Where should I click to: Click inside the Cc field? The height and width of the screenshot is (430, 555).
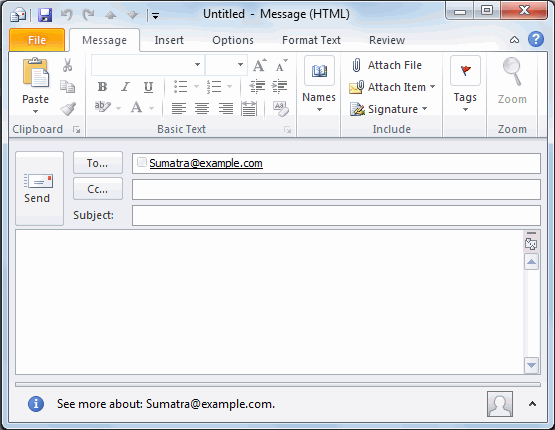(336, 189)
